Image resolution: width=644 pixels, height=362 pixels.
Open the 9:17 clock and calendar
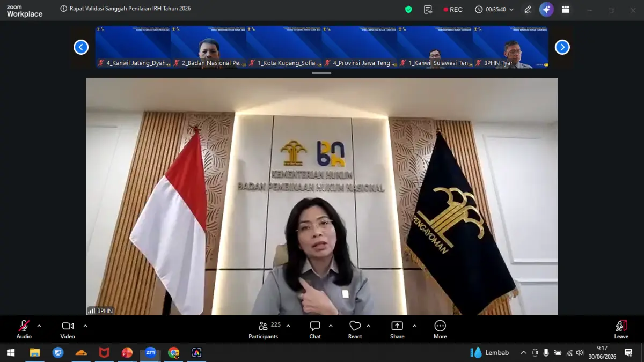(602, 352)
